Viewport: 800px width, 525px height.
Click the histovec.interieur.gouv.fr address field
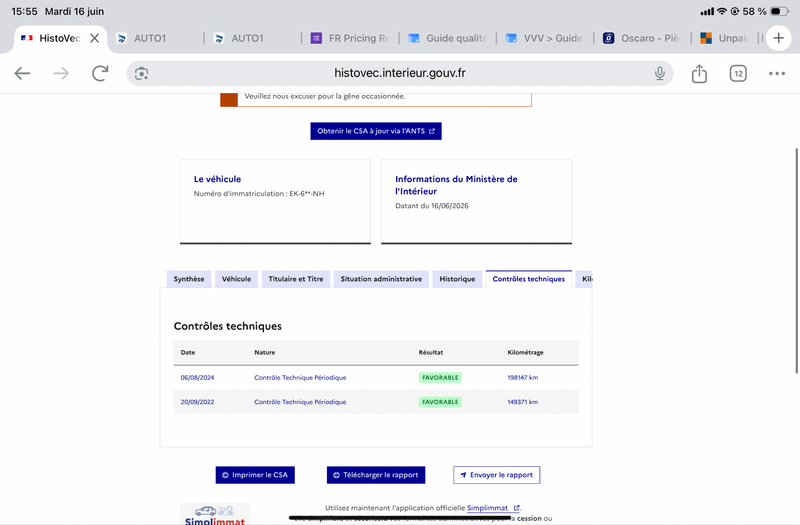(x=399, y=73)
